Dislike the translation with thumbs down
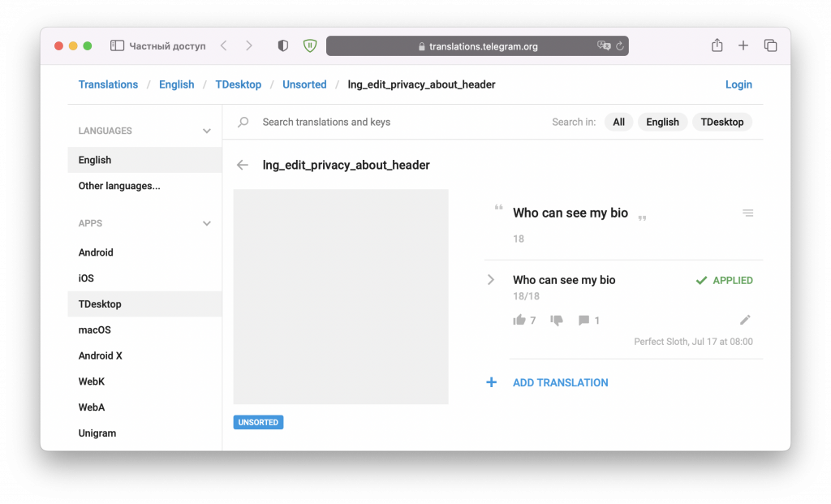This screenshot has width=831, height=504. tap(557, 320)
